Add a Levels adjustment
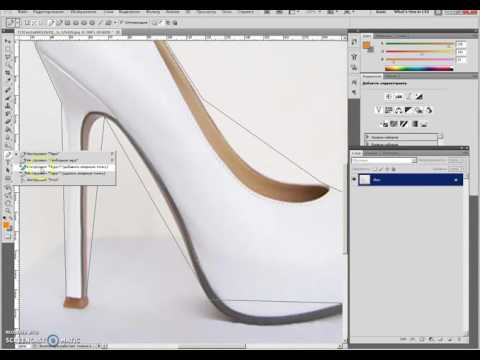This screenshot has height=360, width=480. (399, 97)
